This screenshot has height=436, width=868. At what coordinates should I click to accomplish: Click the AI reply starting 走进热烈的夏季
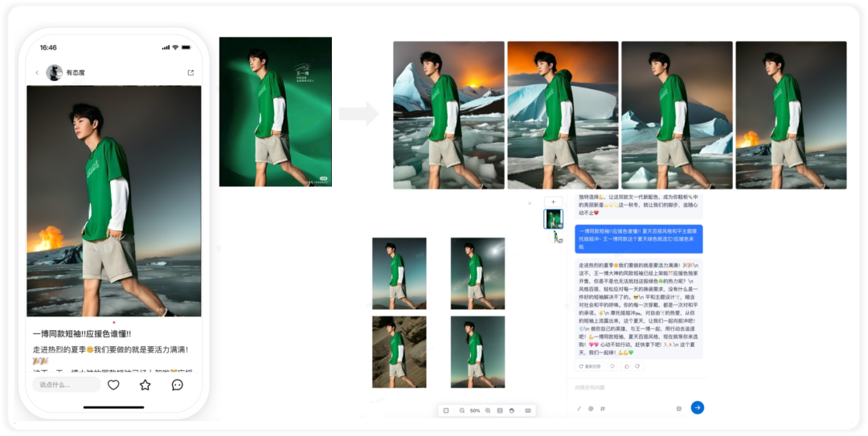[639, 308]
